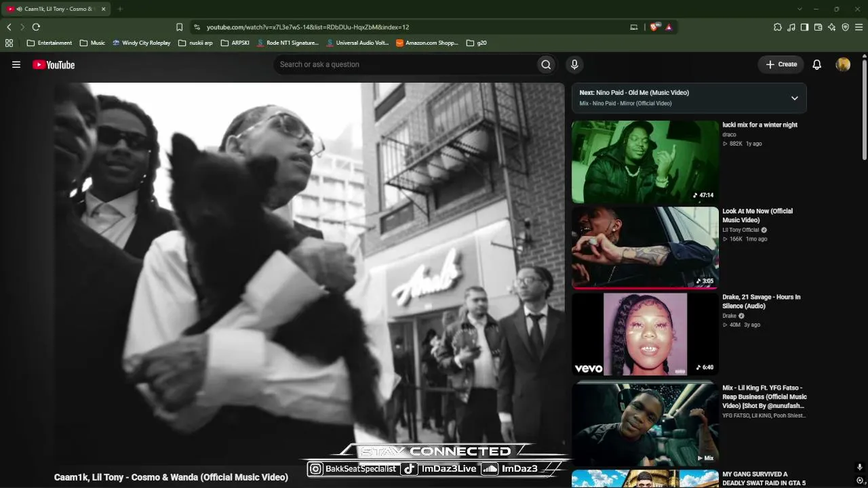The image size is (868, 488).
Task: Open YouTube notifications bell
Action: (x=817, y=64)
